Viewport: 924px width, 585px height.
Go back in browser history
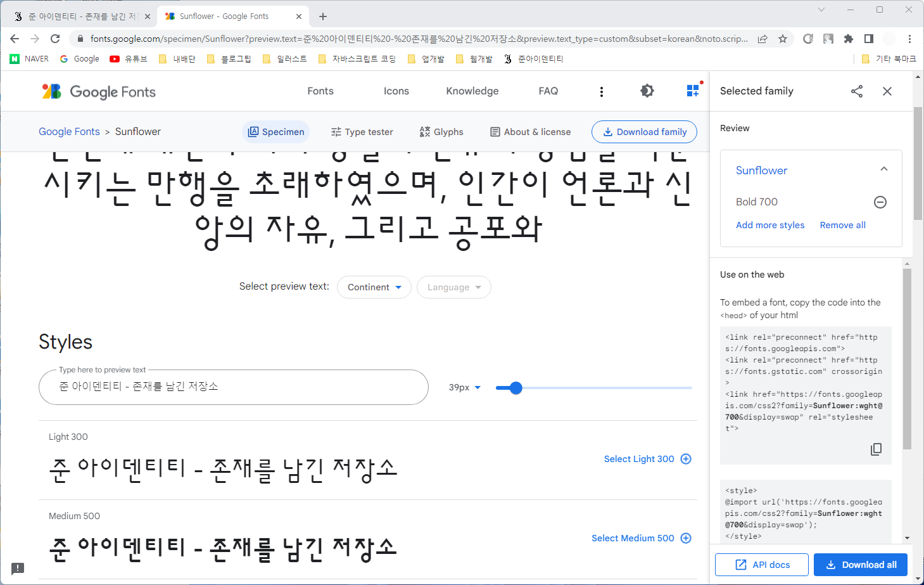[15, 39]
